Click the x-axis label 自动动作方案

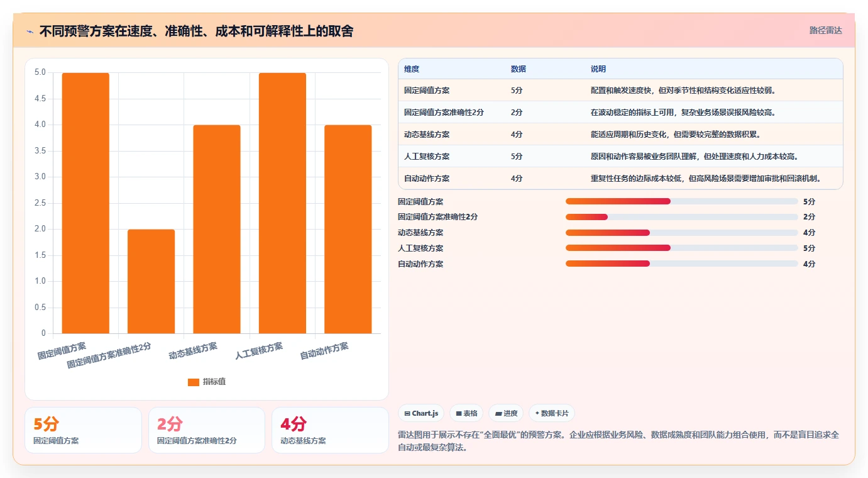(324, 351)
